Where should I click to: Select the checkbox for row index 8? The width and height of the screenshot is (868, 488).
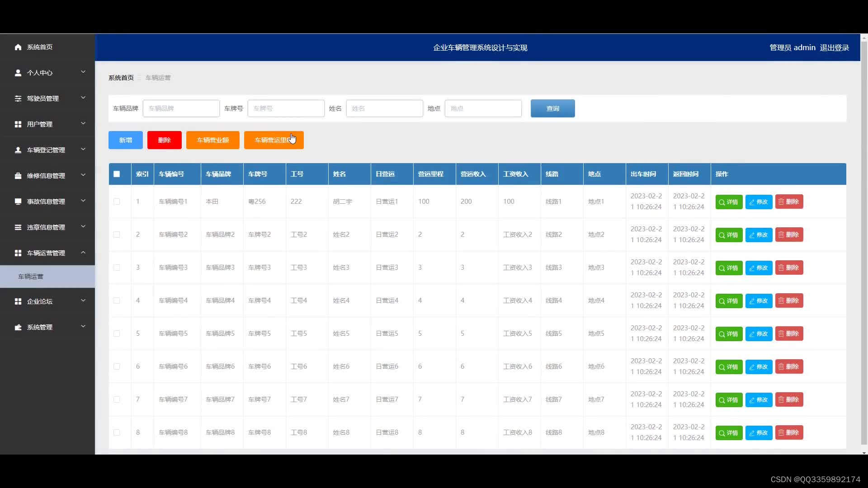(117, 432)
